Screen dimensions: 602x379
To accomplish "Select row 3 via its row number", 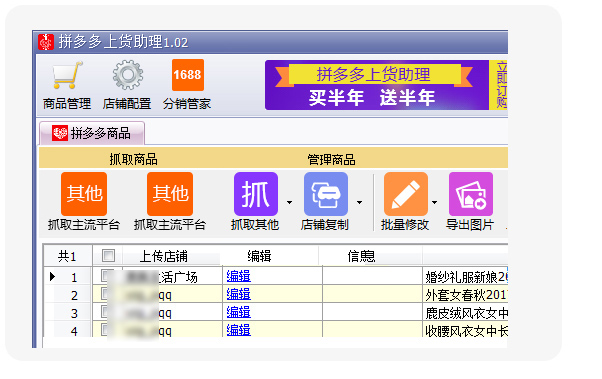I will pos(74,313).
